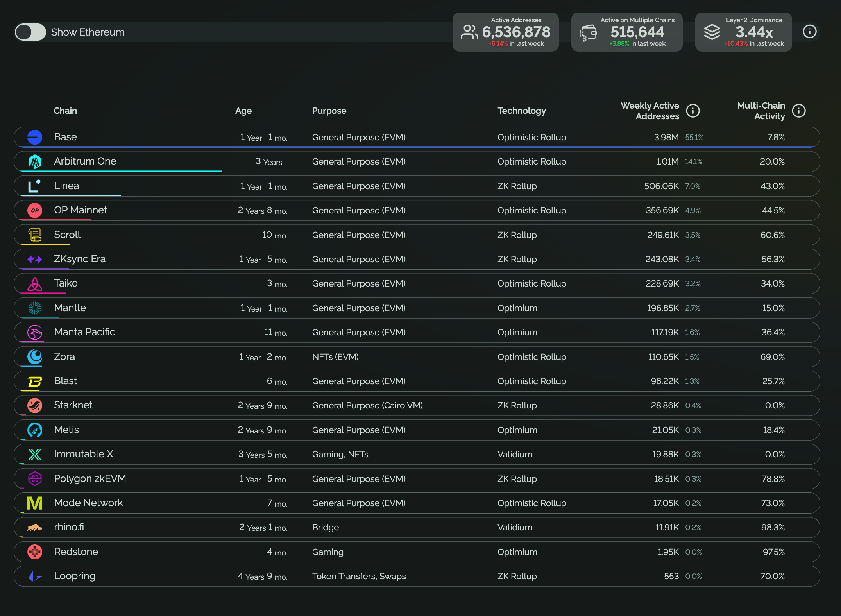Click the Immutable X logo

click(35, 454)
